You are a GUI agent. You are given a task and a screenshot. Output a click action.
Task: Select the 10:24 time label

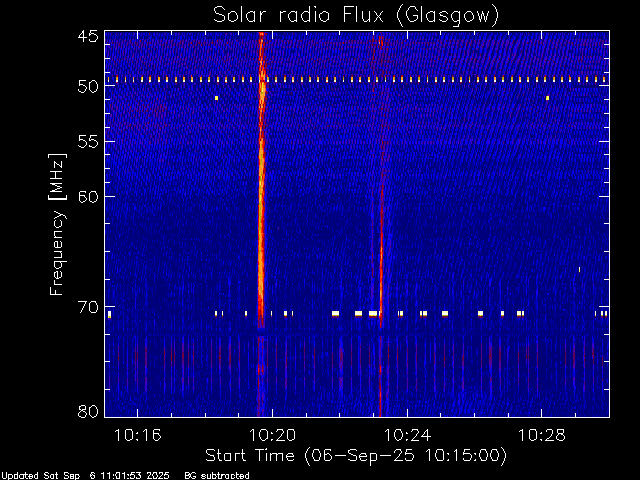[x=407, y=435]
